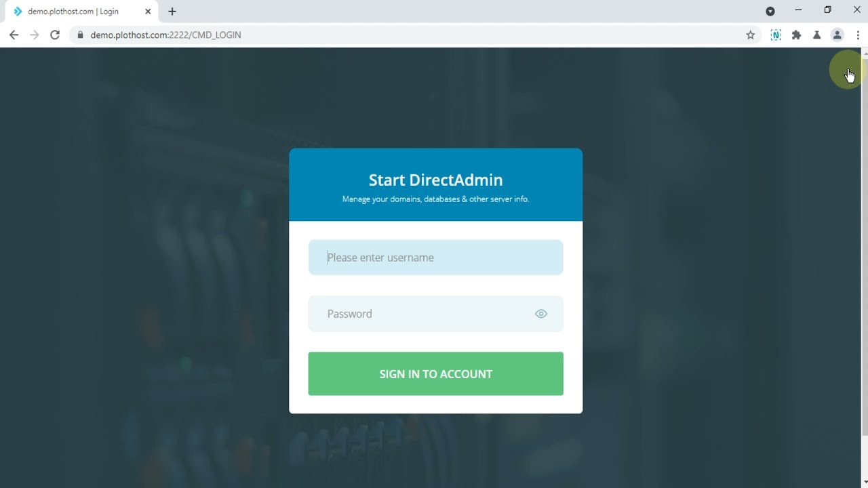The width and height of the screenshot is (868, 488).
Task: Open the Extensions puzzle icon
Action: point(796,35)
